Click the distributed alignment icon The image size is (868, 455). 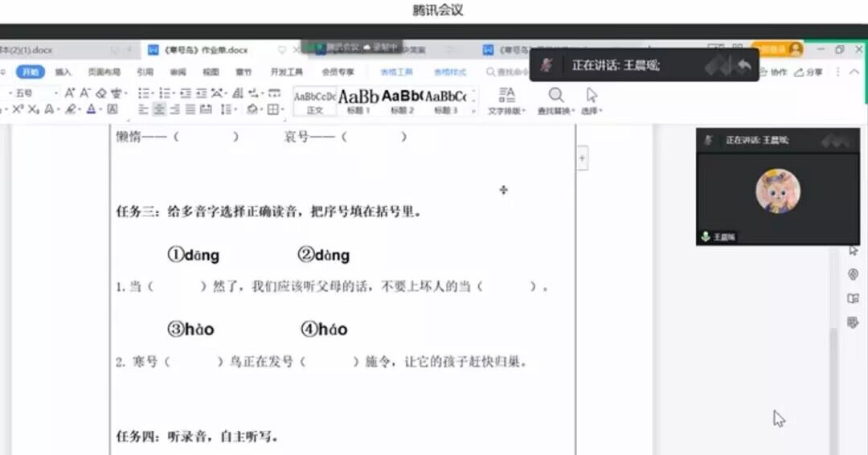point(207,109)
